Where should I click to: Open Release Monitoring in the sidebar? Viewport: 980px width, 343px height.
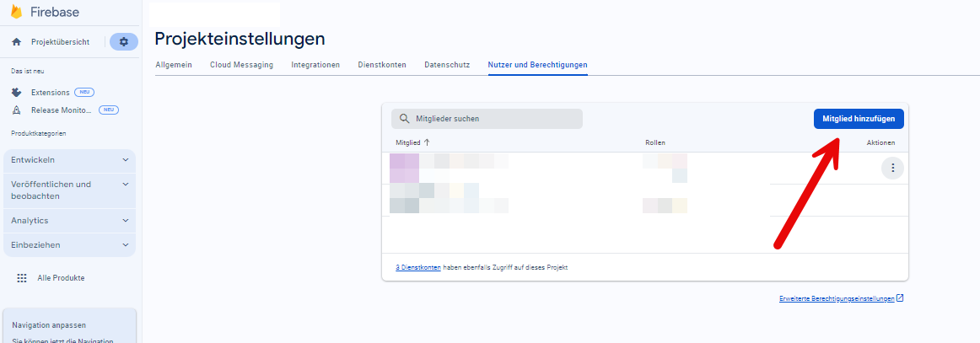[x=62, y=110]
